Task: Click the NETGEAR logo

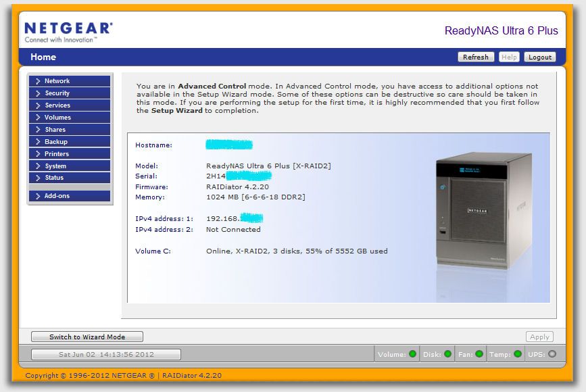Action: coord(68,32)
